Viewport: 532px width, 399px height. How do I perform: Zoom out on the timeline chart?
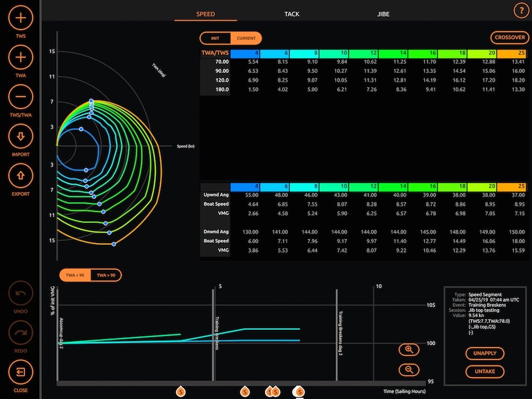(x=409, y=370)
